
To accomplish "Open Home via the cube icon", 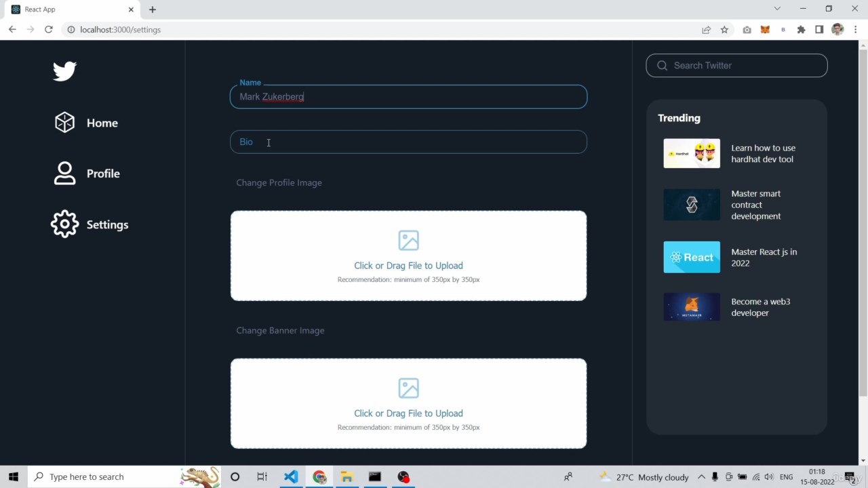I will (x=64, y=123).
